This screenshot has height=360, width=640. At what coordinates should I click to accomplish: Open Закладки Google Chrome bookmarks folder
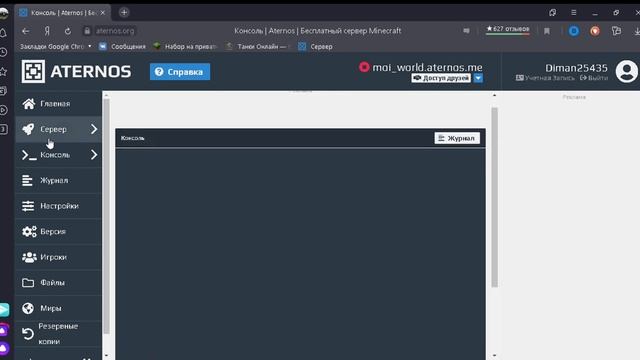56,47
